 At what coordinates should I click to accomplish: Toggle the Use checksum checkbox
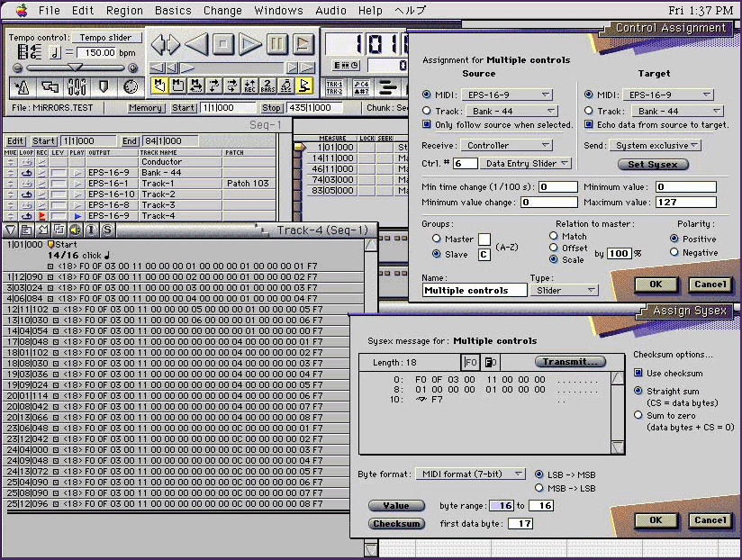638,373
